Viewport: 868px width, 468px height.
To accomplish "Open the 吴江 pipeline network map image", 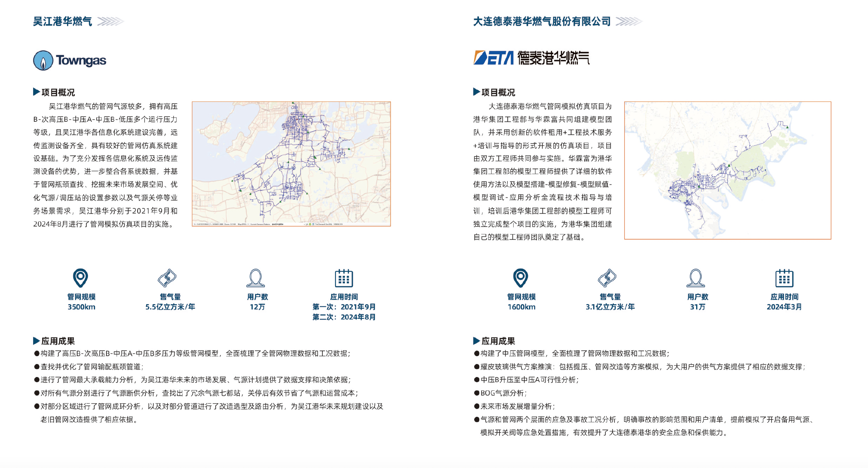I will click(x=291, y=164).
